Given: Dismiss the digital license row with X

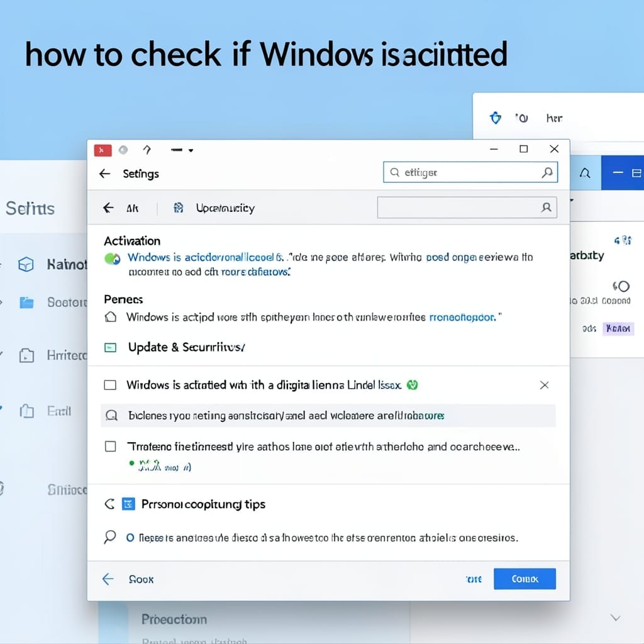Looking at the screenshot, I should [x=544, y=386].
